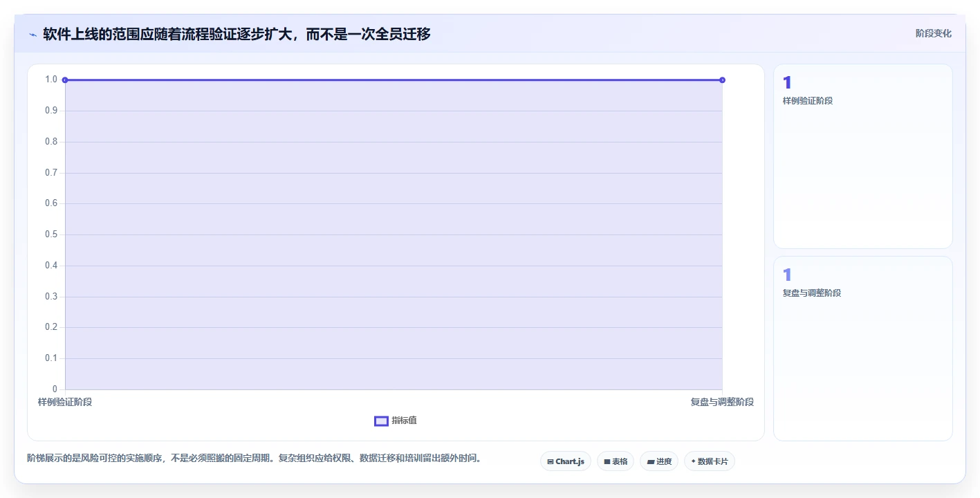Screen dimensions: 980x498
Task: Click the Chart.js chip
Action: click(x=566, y=461)
